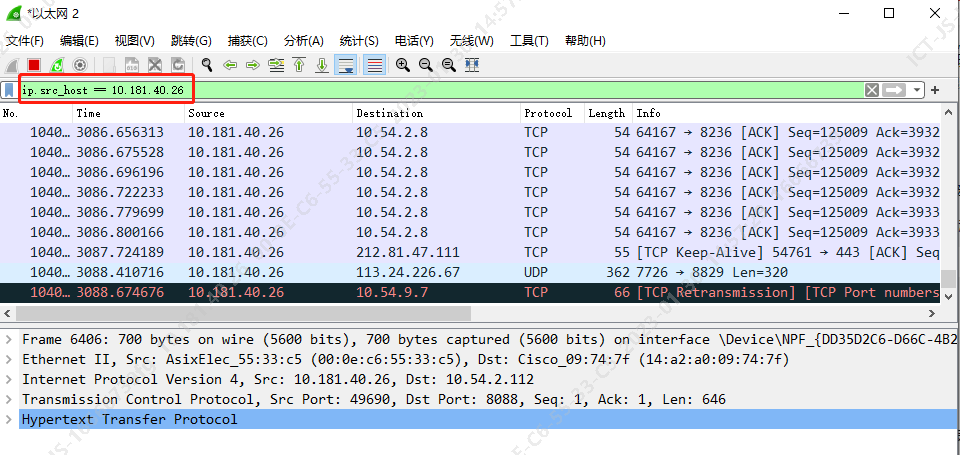
Task: Stop capturing packets with red square button
Action: [34, 65]
